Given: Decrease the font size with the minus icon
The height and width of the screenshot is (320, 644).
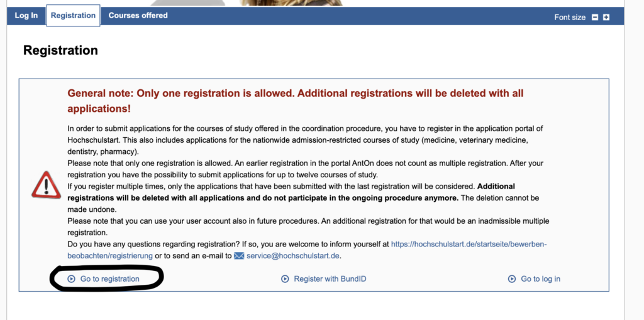Looking at the screenshot, I should coord(595,18).
